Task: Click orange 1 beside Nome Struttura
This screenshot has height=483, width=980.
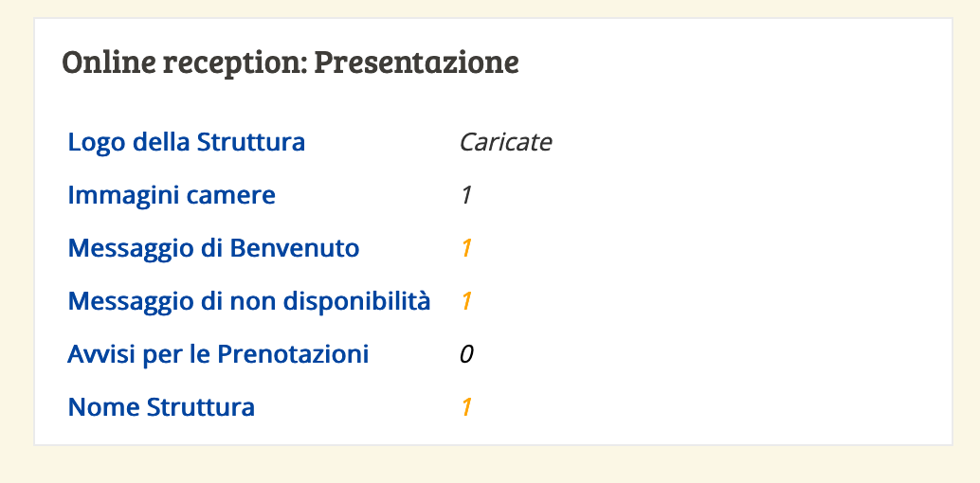Action: click(465, 407)
